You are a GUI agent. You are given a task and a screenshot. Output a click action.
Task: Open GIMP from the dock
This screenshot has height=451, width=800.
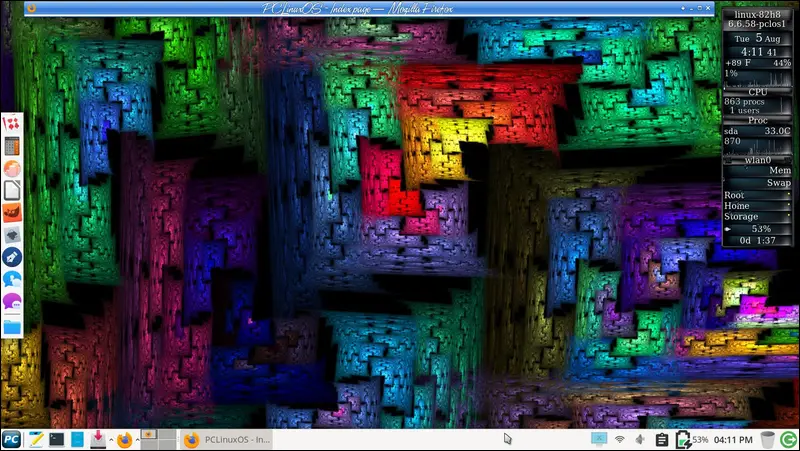tap(12, 213)
